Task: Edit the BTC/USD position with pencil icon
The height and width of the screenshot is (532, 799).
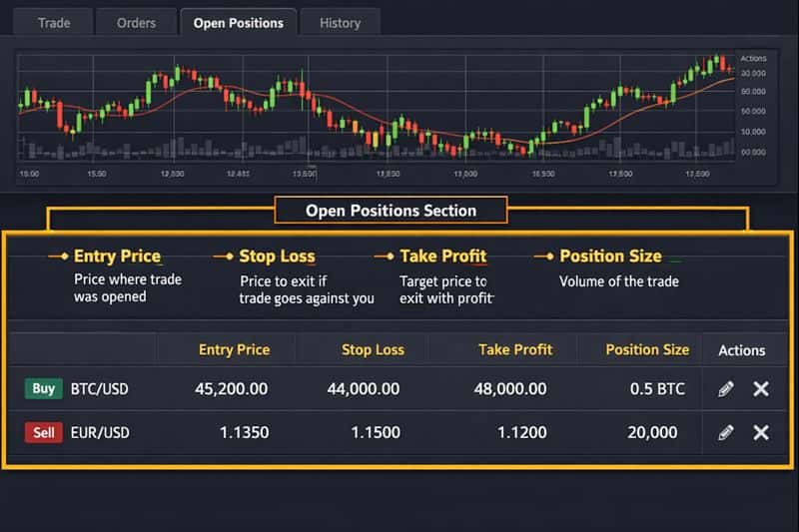Action: coord(726,389)
